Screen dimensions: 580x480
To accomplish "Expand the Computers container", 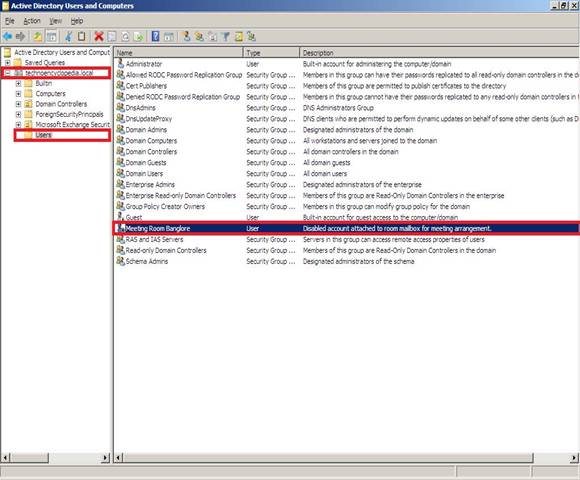I will (x=18, y=94).
